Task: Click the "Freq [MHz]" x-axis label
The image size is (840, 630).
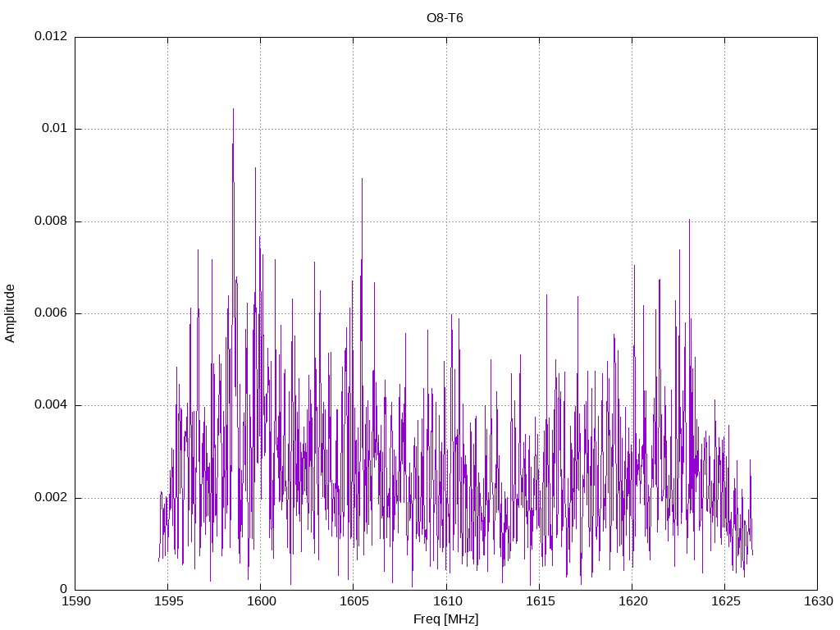Action: [445, 619]
